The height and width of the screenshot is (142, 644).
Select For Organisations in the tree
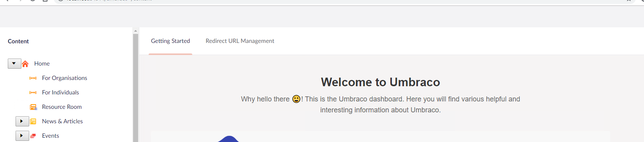pos(65,78)
